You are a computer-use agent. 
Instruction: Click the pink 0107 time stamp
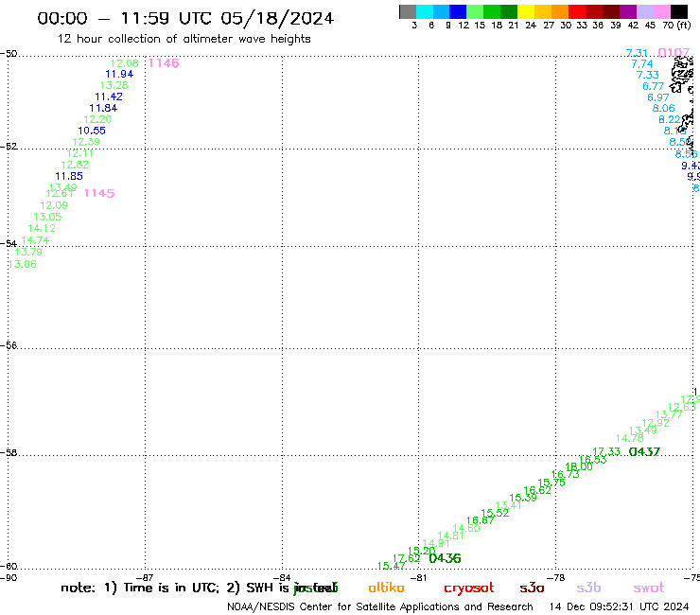(674, 53)
